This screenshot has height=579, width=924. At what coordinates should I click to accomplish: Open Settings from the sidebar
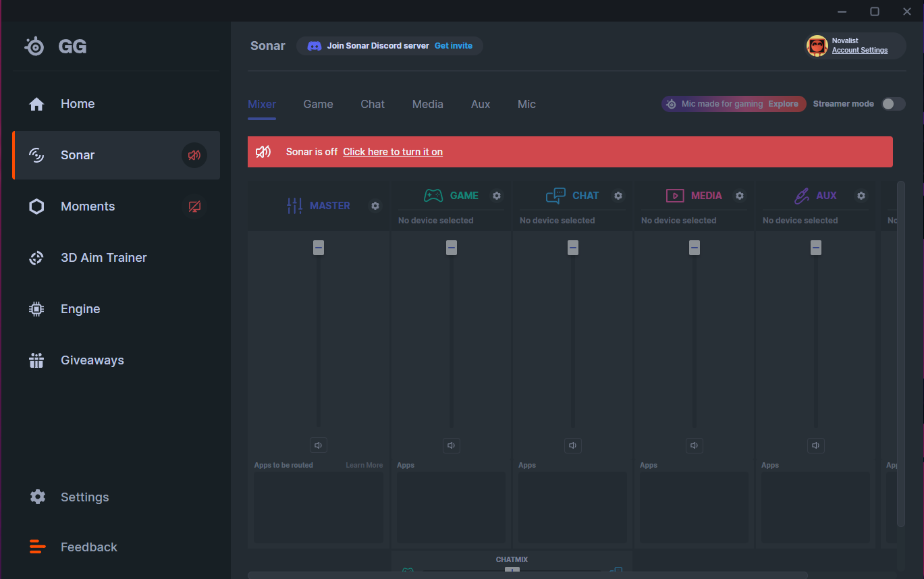(116, 497)
